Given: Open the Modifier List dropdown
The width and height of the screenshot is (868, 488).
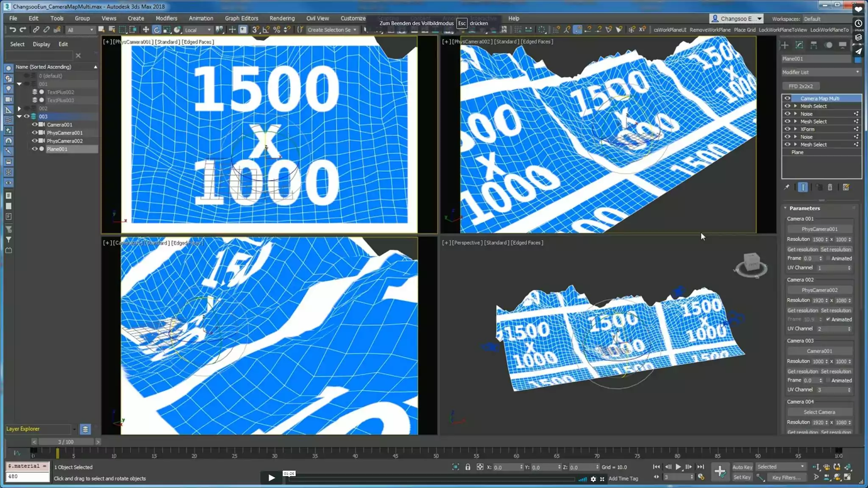Looking at the screenshot, I should click(821, 72).
